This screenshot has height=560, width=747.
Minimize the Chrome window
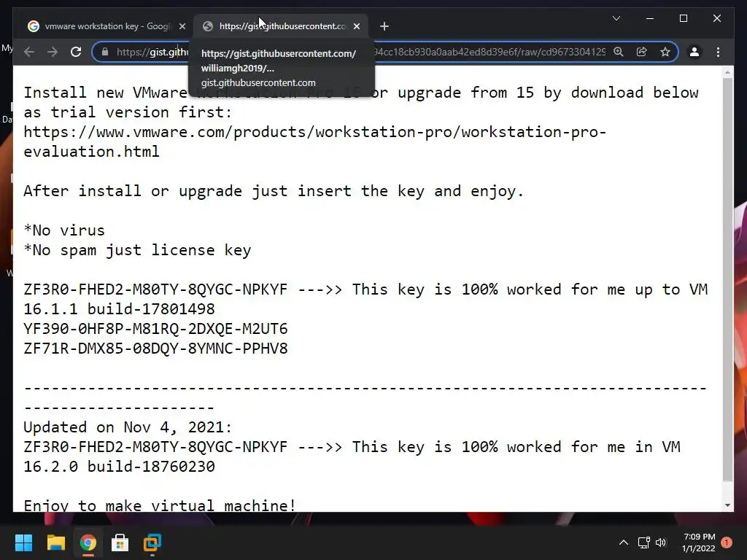click(650, 18)
